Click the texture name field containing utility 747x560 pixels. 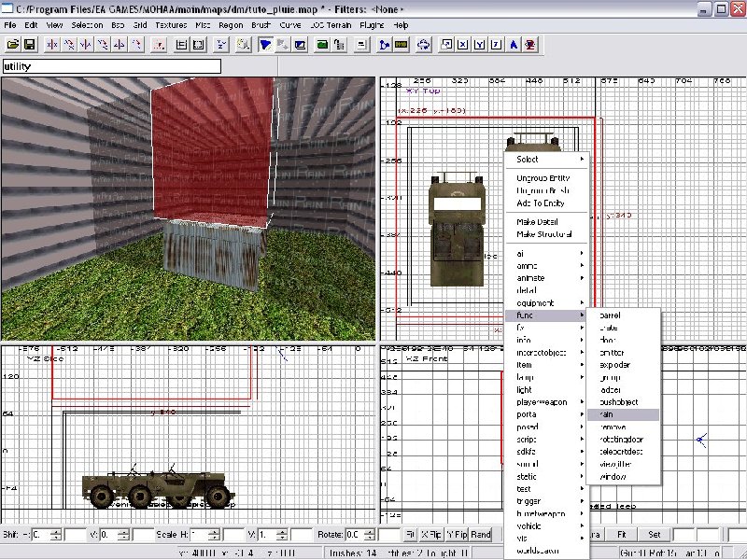pyautogui.click(x=112, y=66)
